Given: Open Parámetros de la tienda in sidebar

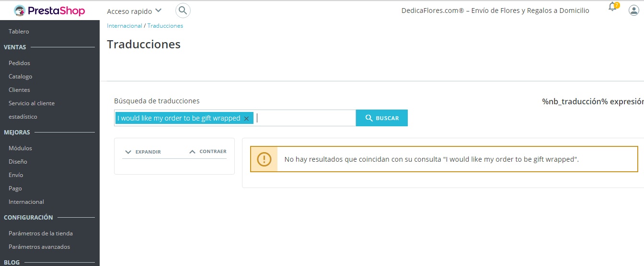Looking at the screenshot, I should pyautogui.click(x=41, y=233).
